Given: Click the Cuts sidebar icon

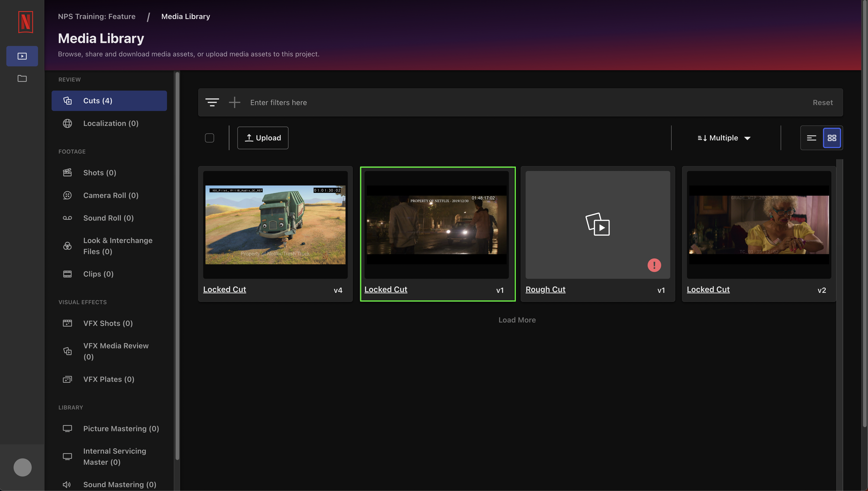Looking at the screenshot, I should (x=67, y=101).
